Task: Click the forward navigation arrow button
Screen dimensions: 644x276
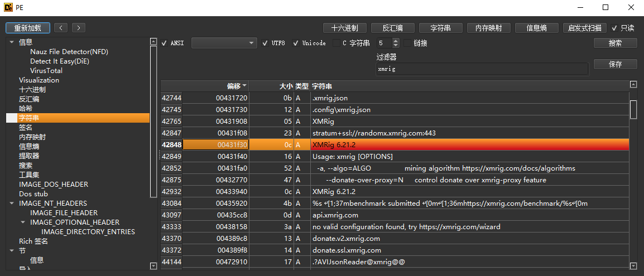Action: tap(79, 27)
